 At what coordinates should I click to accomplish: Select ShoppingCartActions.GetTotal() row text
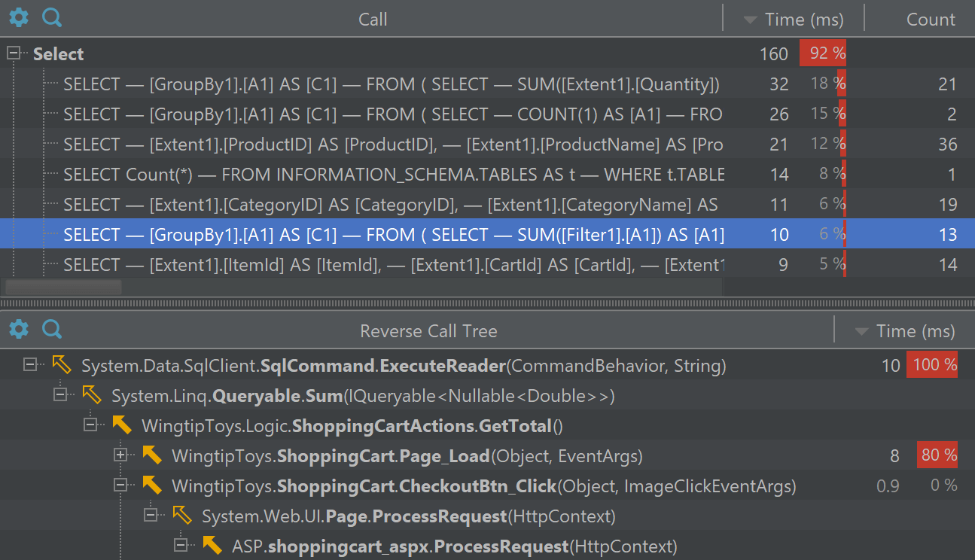(352, 426)
